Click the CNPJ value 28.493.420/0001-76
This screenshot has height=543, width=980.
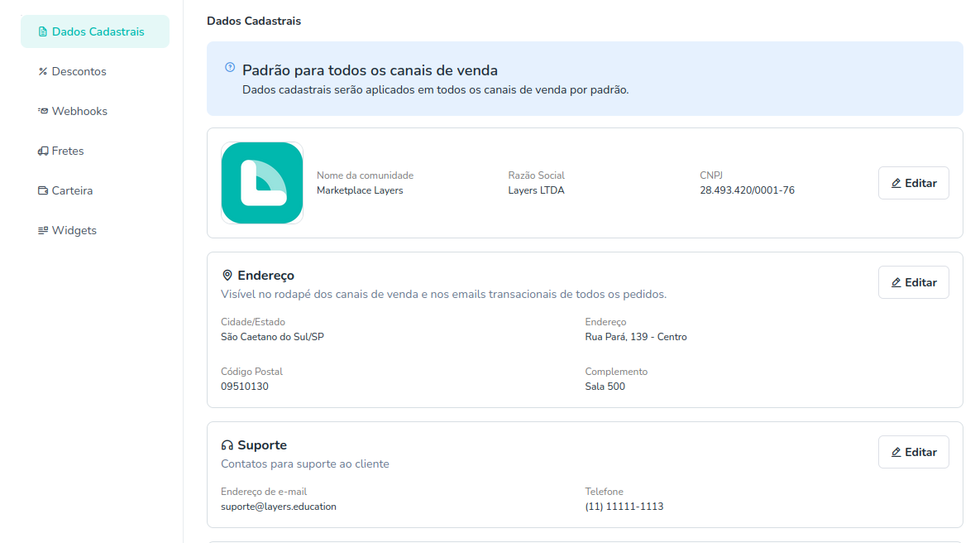click(747, 190)
